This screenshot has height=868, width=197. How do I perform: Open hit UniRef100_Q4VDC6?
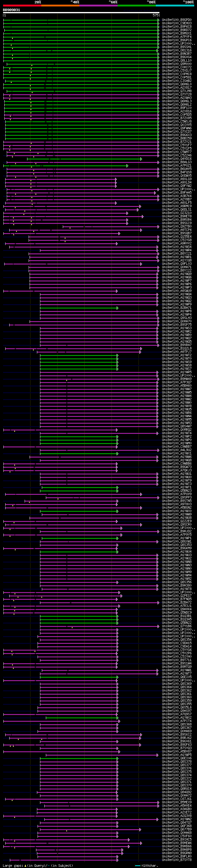point(177,159)
